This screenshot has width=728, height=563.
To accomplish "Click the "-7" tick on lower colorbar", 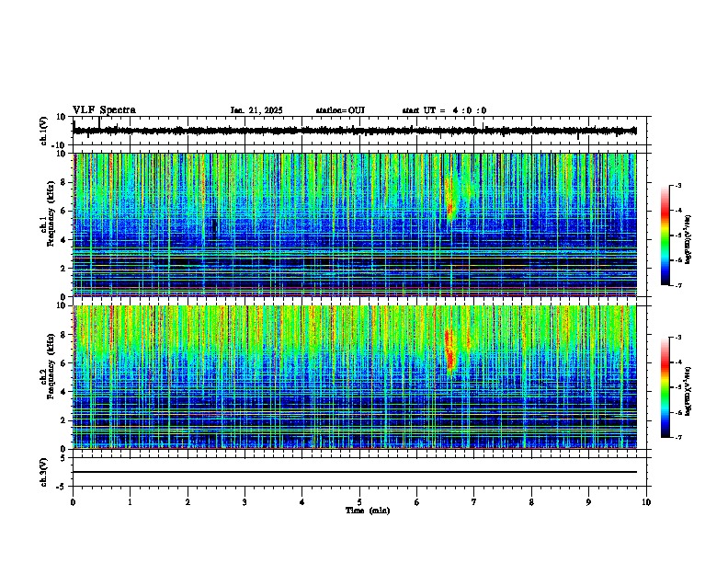I will (677, 438).
